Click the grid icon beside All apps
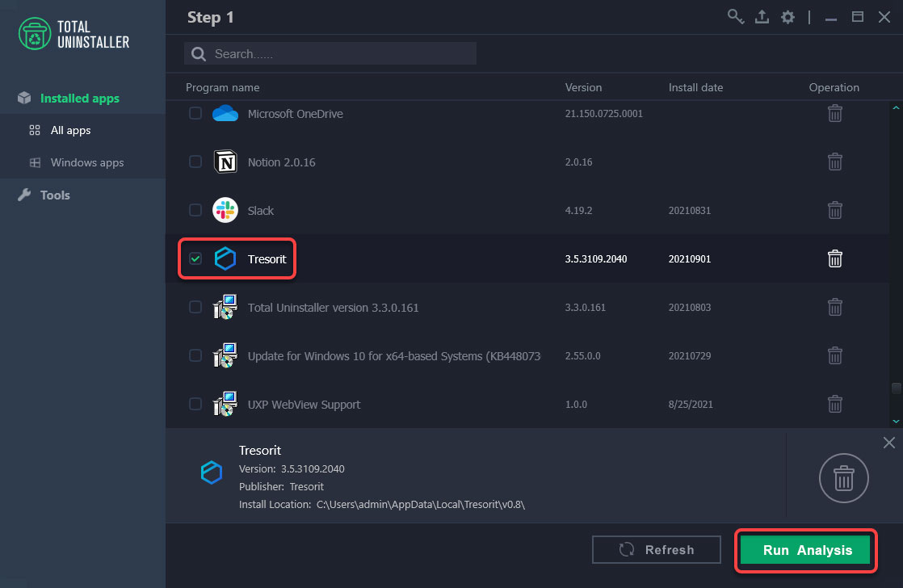Image resolution: width=903 pixels, height=588 pixels. (35, 130)
